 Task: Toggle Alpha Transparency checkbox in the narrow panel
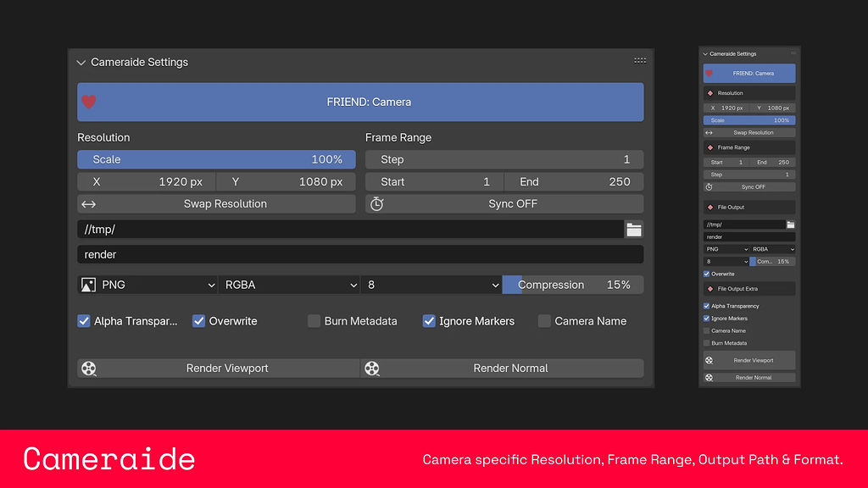(x=706, y=306)
